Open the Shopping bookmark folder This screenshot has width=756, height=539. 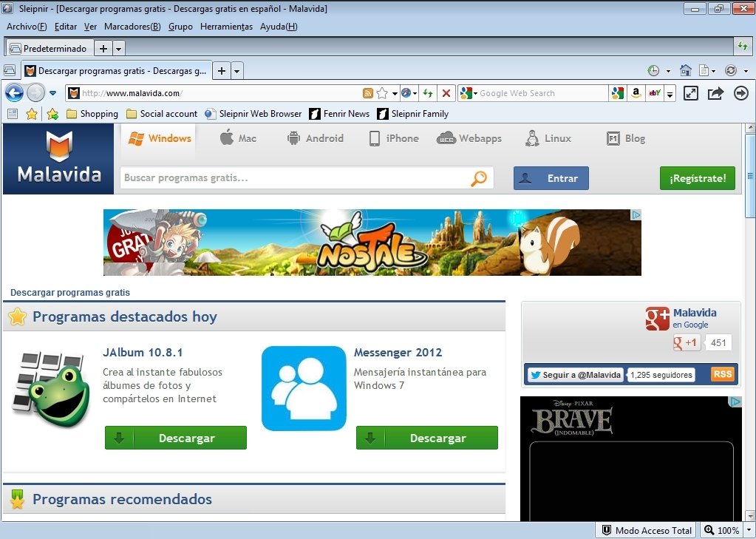pos(92,114)
